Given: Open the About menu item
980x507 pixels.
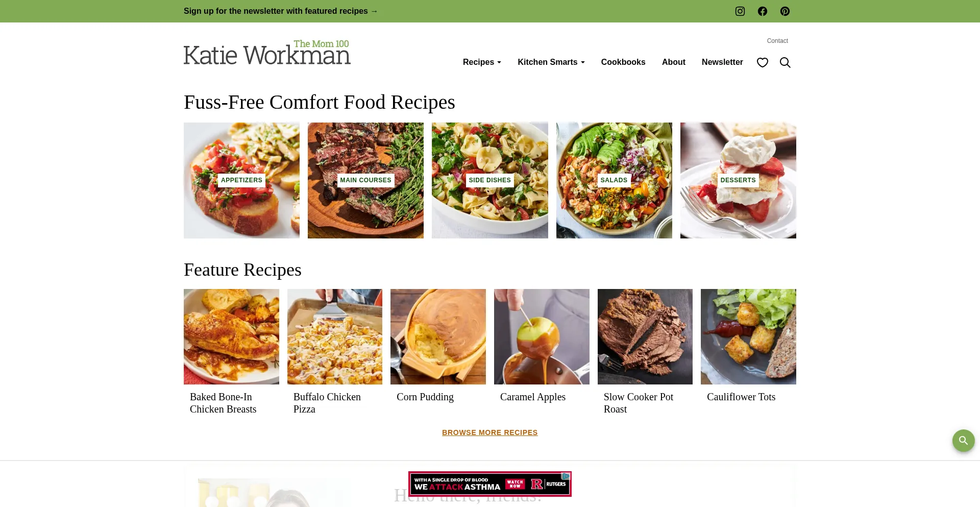Looking at the screenshot, I should pyautogui.click(x=674, y=62).
